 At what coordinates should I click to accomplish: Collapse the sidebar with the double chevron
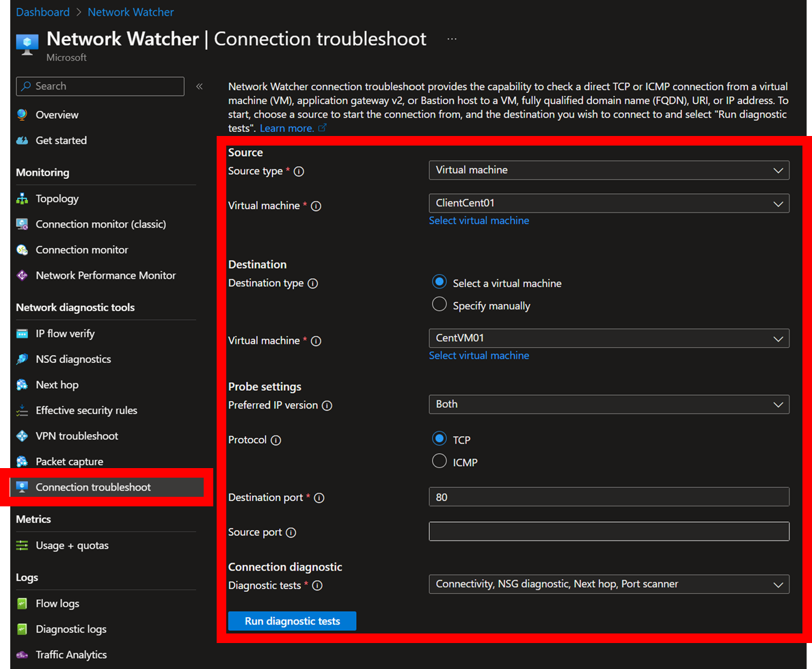click(x=200, y=87)
